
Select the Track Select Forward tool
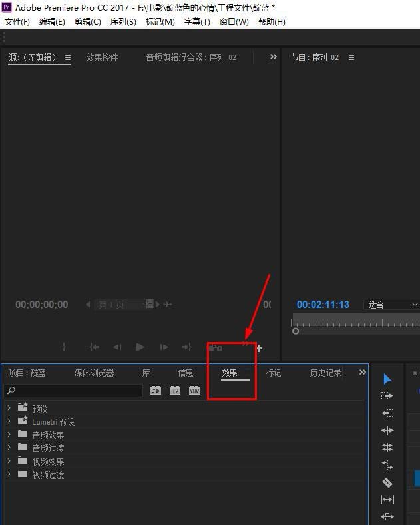(x=387, y=396)
